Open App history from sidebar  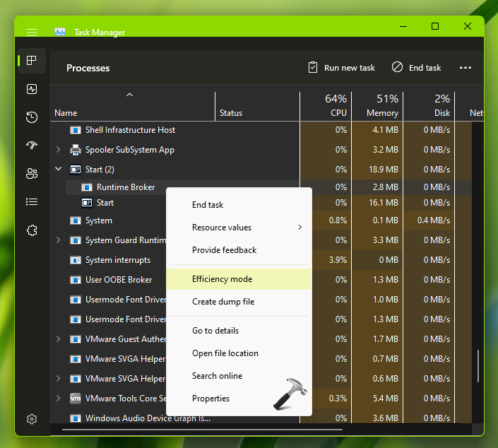(x=32, y=117)
